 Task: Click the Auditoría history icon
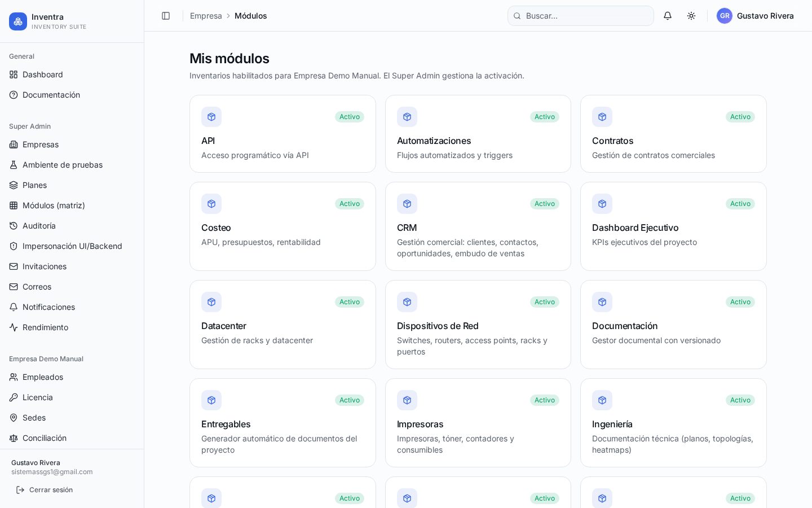[14, 226]
